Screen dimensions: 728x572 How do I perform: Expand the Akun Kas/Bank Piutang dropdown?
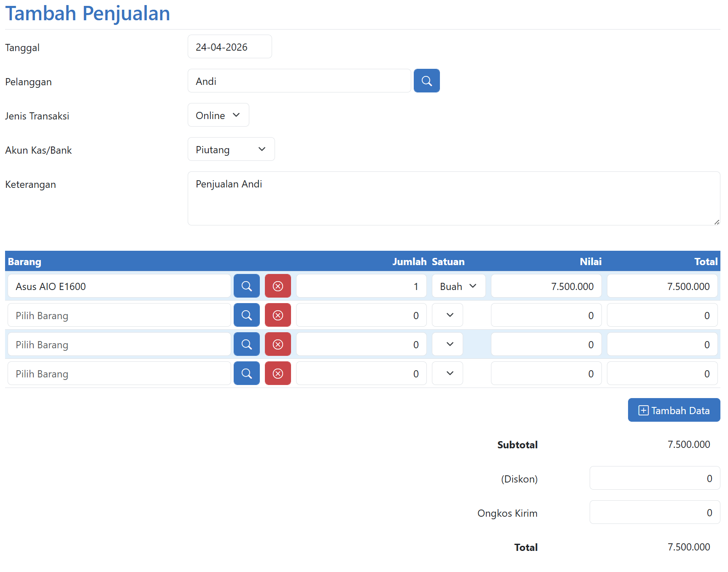click(x=231, y=149)
